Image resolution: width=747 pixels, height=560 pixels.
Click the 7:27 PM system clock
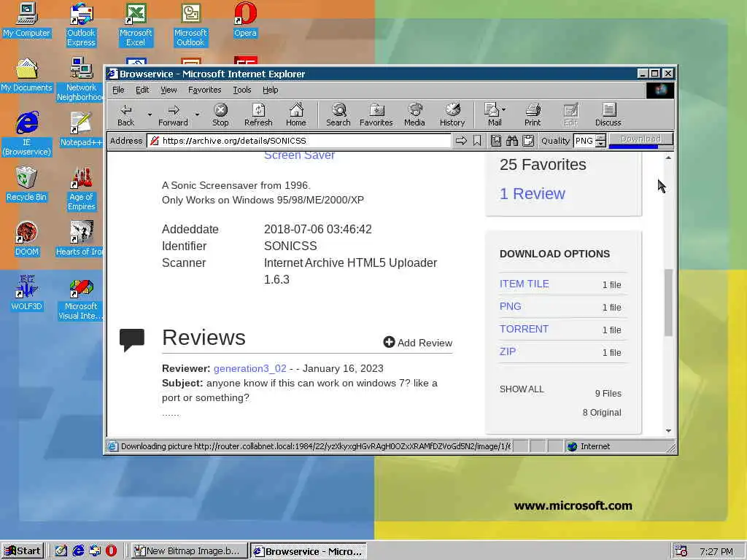click(x=716, y=551)
